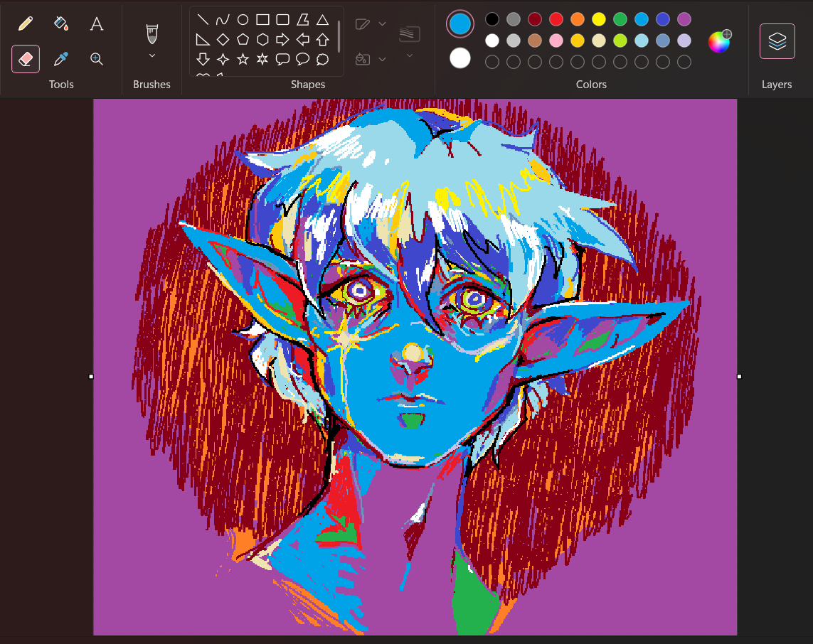Pick the Rounded rectangle callout shape
This screenshot has height=644, width=813.
282,59
